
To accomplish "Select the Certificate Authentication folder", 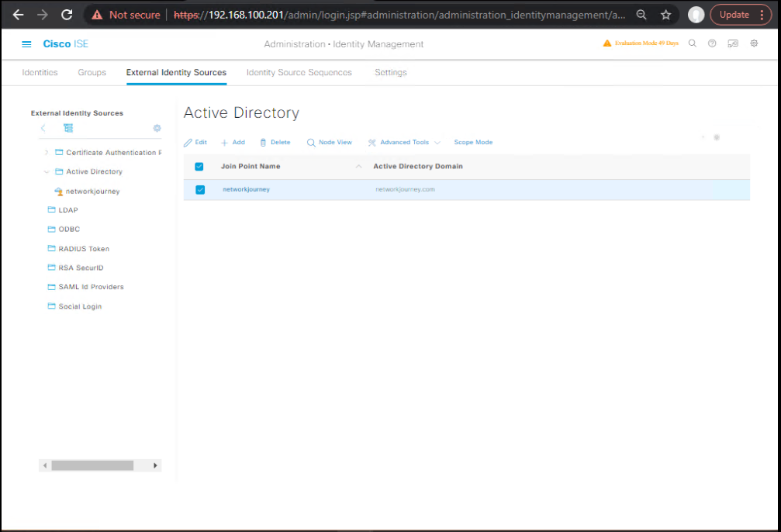I will pyautogui.click(x=109, y=153).
